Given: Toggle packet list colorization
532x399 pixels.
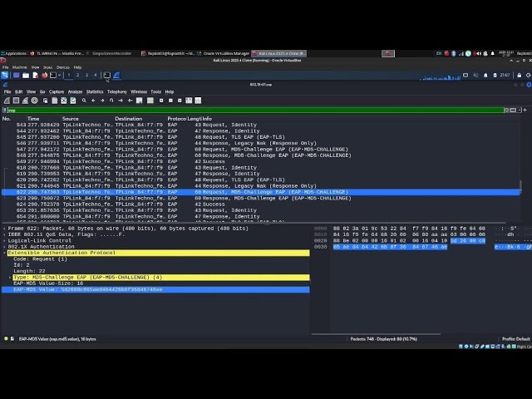Looking at the screenshot, I should [x=150, y=101].
